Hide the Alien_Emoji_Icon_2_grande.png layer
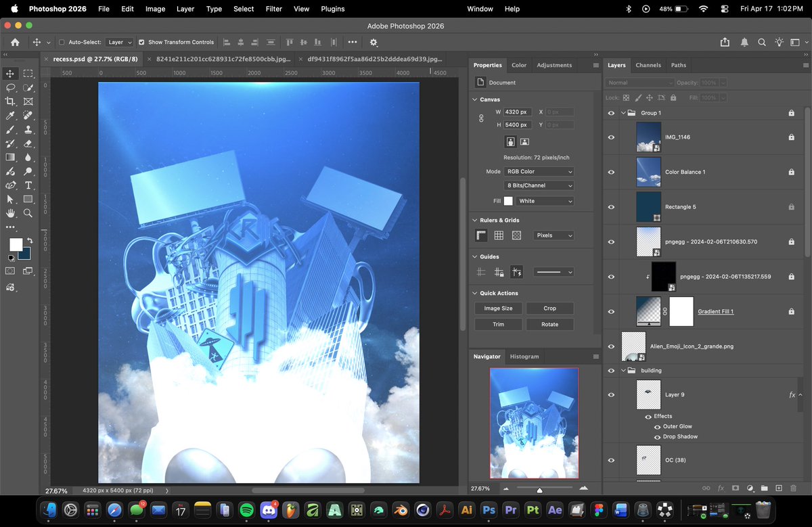812x527 pixels. click(x=611, y=346)
